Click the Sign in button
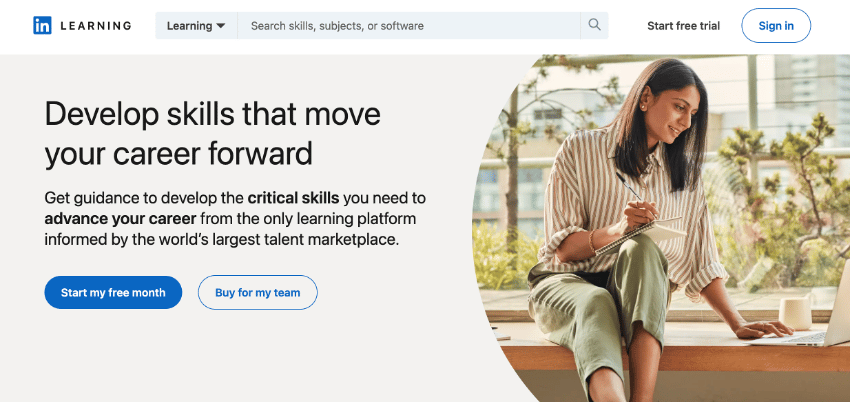This screenshot has width=850, height=402. [776, 25]
